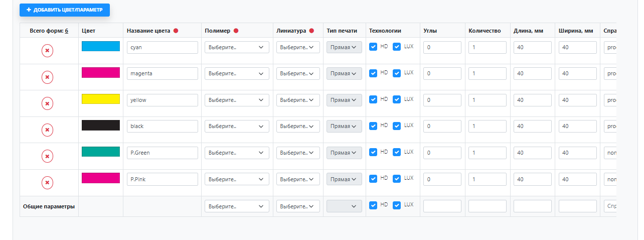Click the Количество column header

click(x=485, y=31)
